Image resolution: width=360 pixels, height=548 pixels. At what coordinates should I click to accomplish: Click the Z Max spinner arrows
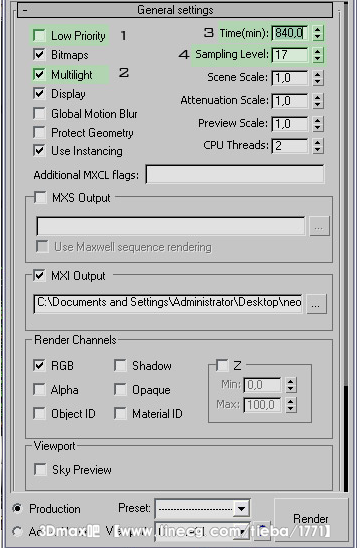coord(291,405)
